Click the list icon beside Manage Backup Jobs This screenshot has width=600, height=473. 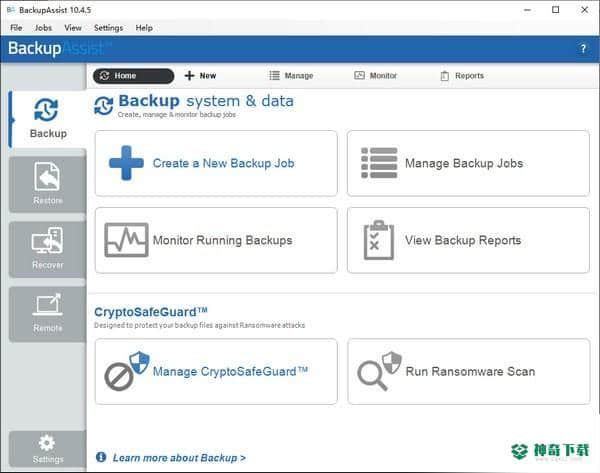click(x=379, y=163)
